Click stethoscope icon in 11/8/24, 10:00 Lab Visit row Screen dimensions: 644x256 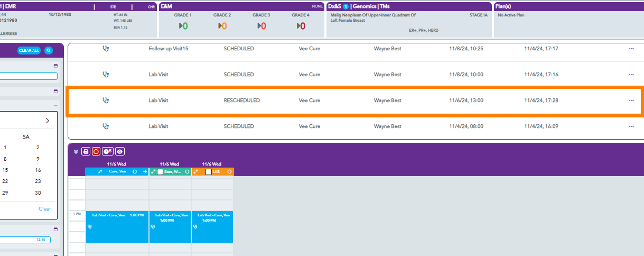point(106,75)
